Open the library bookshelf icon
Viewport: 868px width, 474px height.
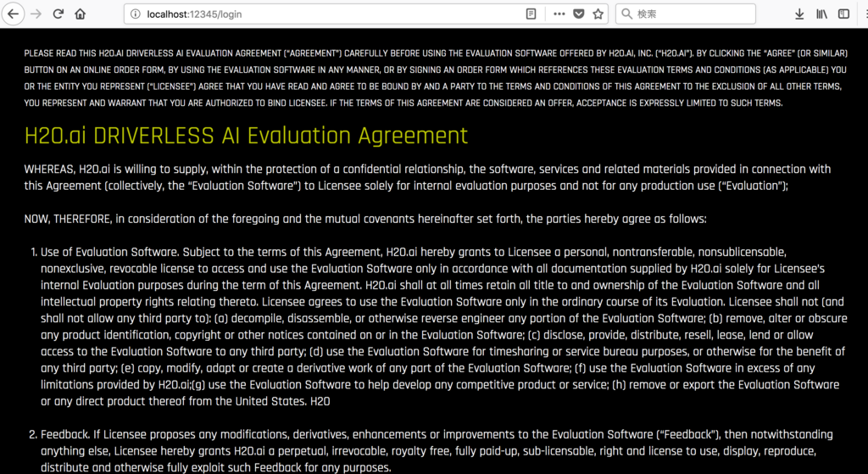tap(821, 14)
